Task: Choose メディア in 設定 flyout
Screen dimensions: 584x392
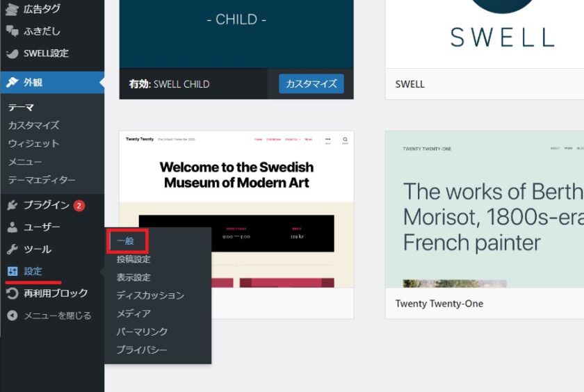Action: point(133,313)
